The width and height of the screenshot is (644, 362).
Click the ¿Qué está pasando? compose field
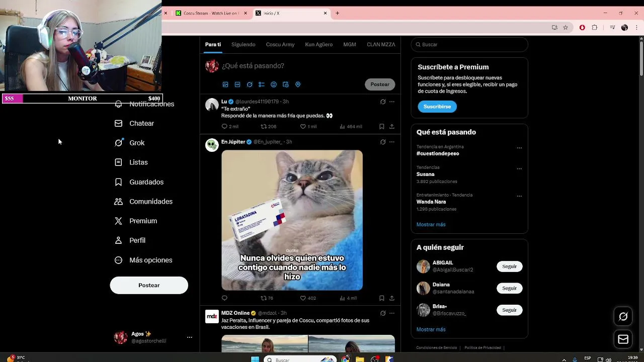[253, 66]
